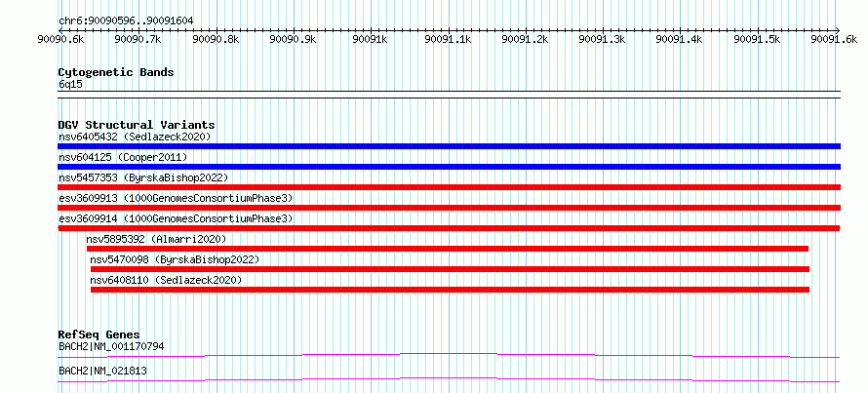Click the 90091.4k ruler tick label
Viewport: 868px width, 393px height.
(679, 39)
